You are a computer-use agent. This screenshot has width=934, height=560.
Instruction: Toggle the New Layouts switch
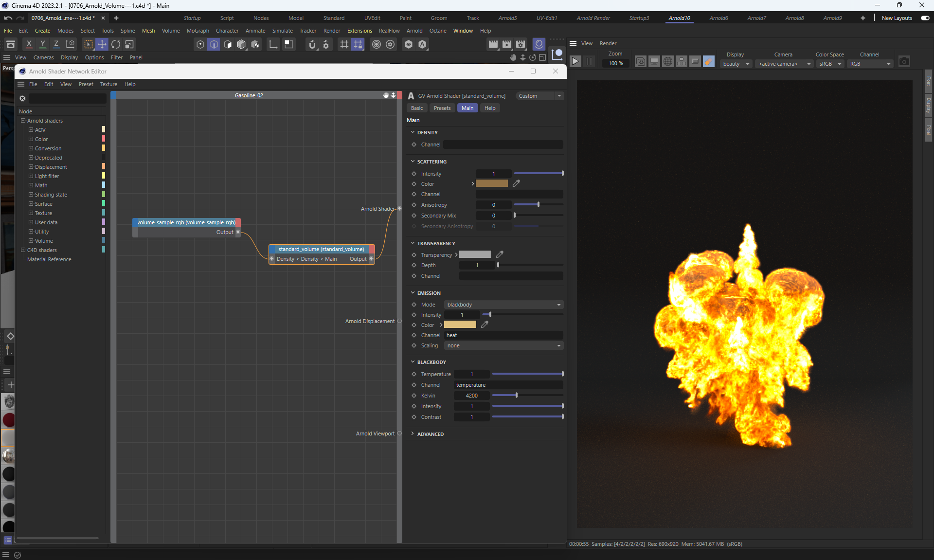(x=925, y=18)
